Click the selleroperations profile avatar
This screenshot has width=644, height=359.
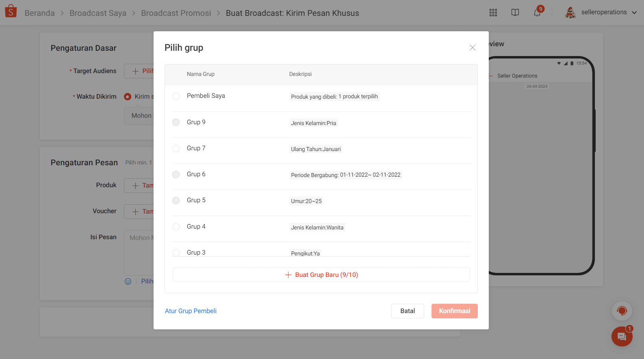[x=570, y=13]
